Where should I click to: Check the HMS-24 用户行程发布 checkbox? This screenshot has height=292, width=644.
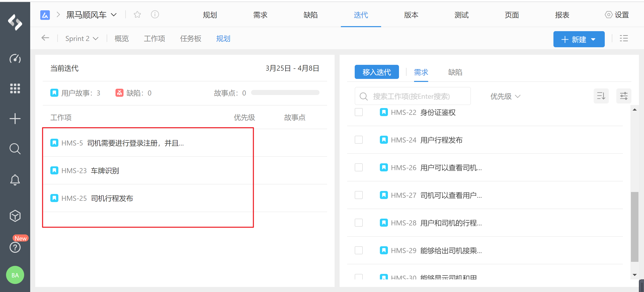pyautogui.click(x=359, y=140)
